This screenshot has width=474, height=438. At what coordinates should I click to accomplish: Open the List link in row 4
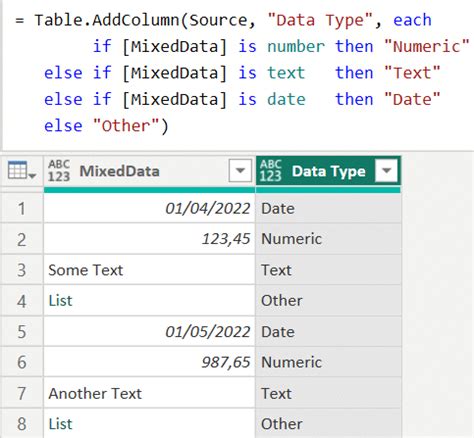coord(60,301)
